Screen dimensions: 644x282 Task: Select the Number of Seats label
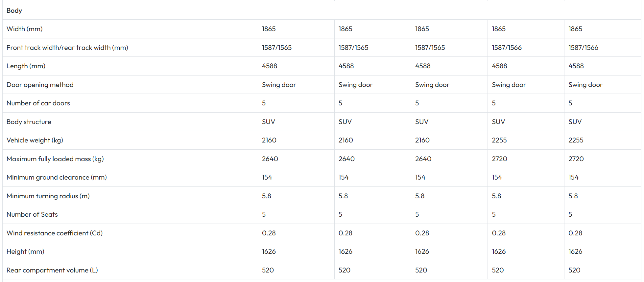point(32,214)
